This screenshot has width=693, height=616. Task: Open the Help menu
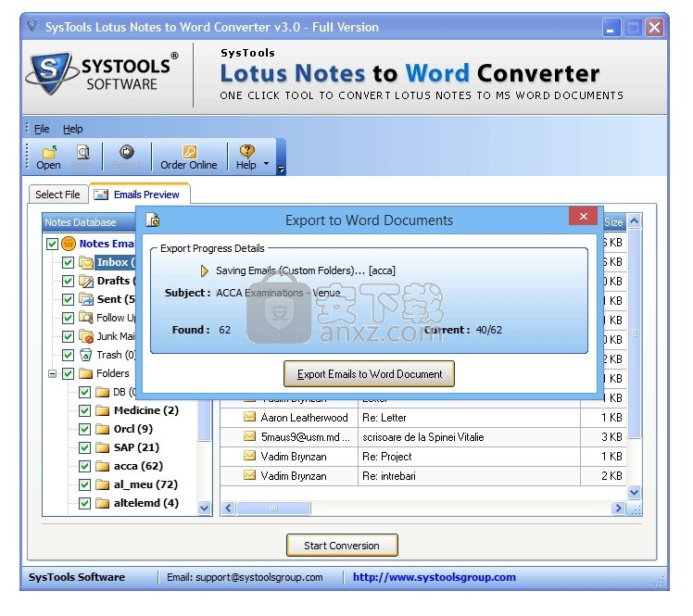coord(73,129)
